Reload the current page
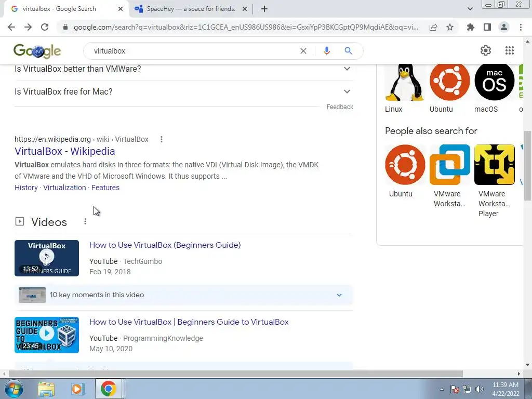 click(45, 27)
